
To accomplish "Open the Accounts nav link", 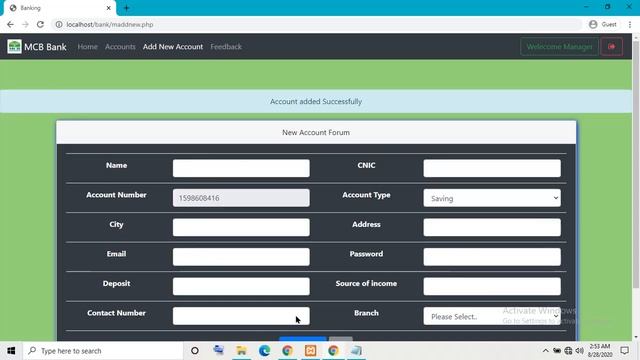I will point(120,47).
